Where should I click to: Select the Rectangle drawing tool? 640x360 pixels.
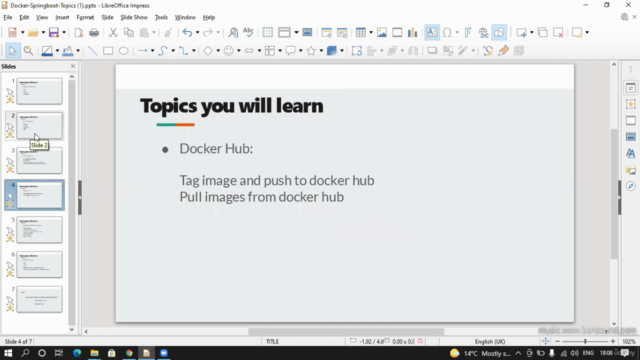108,51
